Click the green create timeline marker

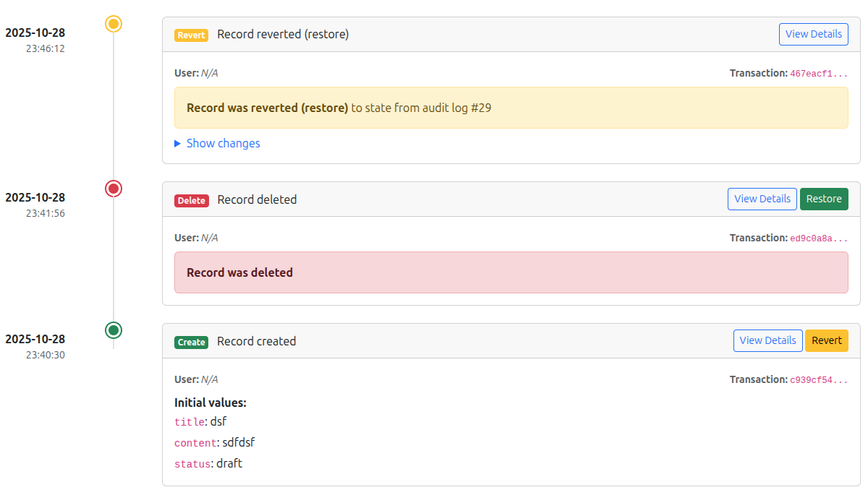pos(114,330)
